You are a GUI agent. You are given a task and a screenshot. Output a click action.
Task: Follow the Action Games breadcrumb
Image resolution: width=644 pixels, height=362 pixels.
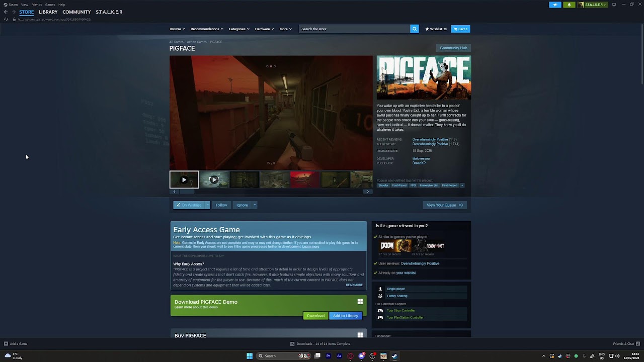tap(197, 42)
